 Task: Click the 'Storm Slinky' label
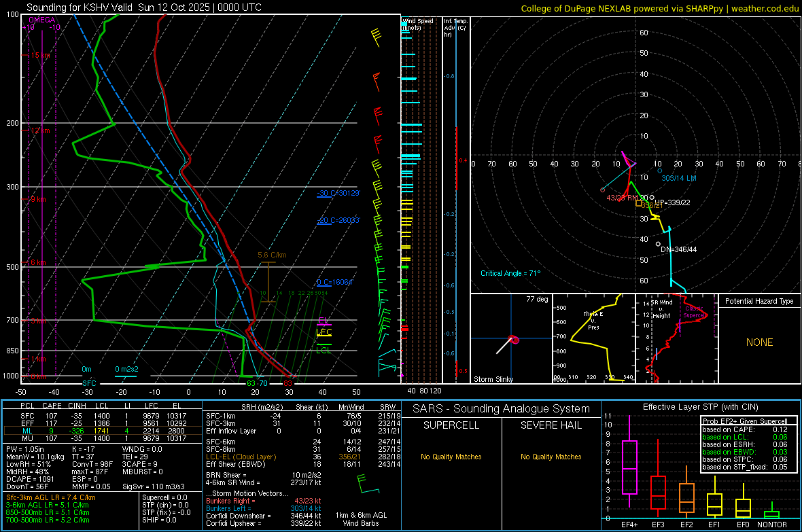(493, 379)
